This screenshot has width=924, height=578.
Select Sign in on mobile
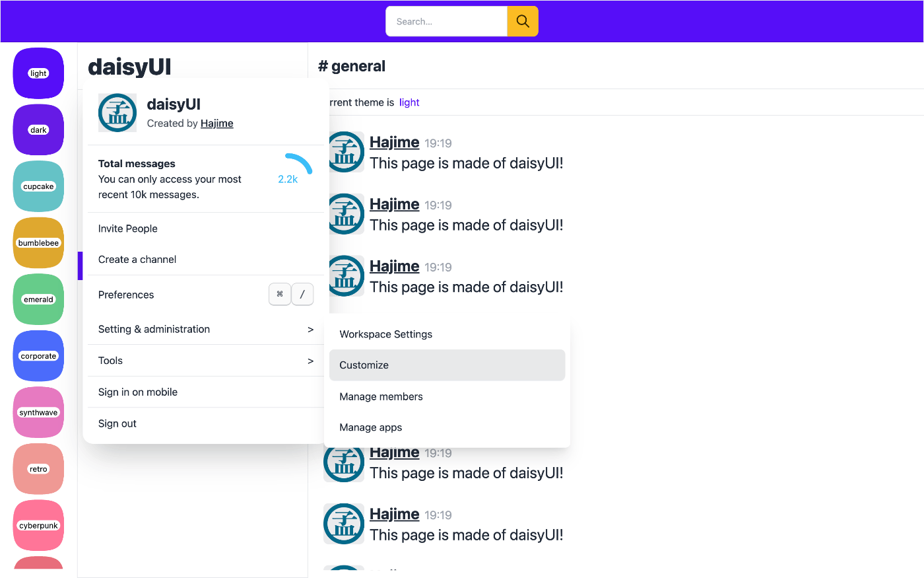click(206, 392)
